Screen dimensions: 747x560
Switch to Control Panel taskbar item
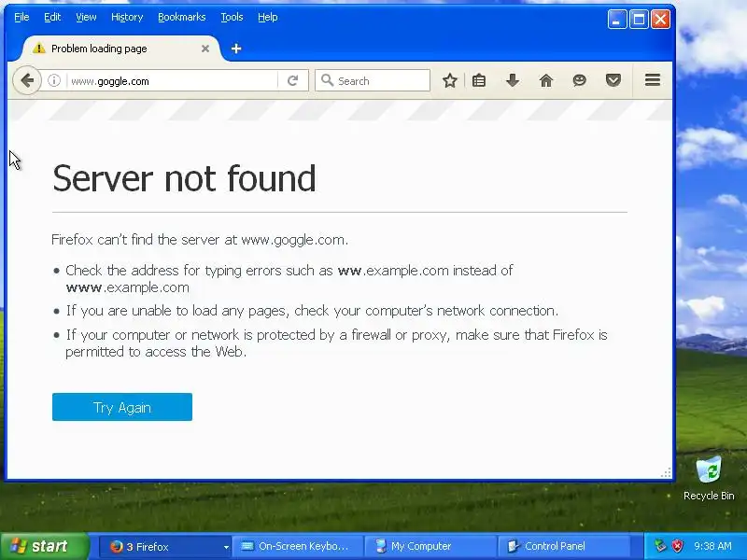coord(564,546)
